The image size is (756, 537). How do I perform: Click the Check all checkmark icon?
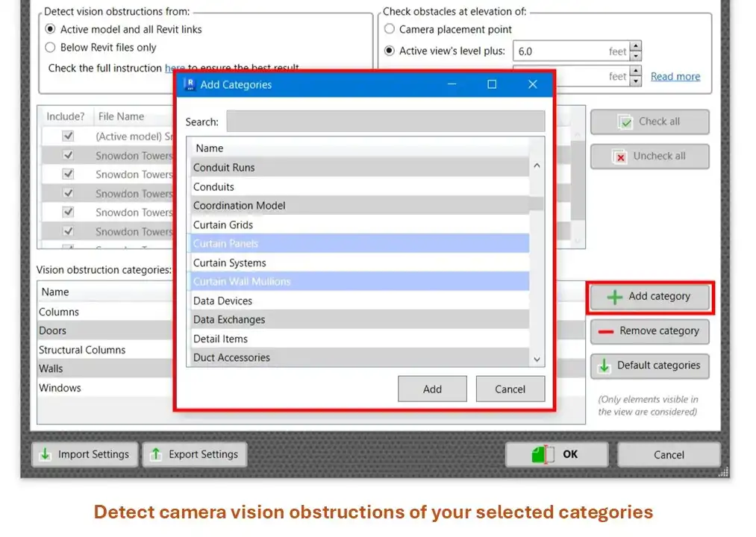pos(625,122)
